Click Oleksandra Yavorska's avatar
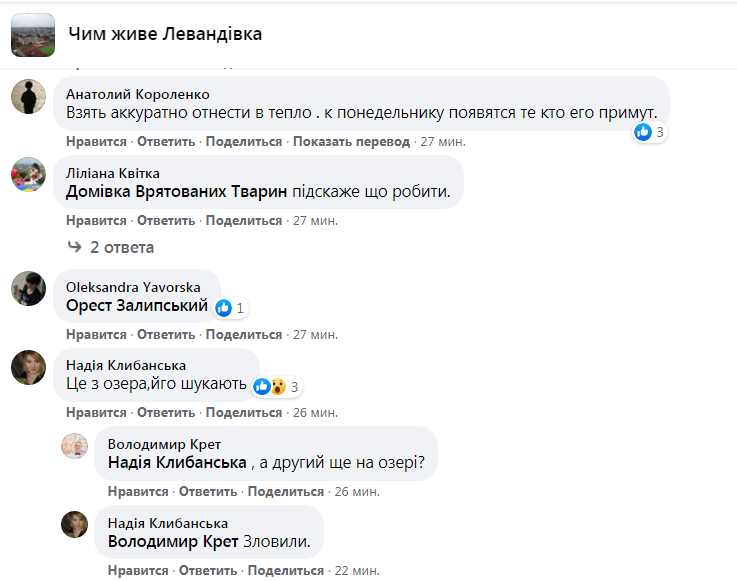The width and height of the screenshot is (737, 581). pos(28,289)
